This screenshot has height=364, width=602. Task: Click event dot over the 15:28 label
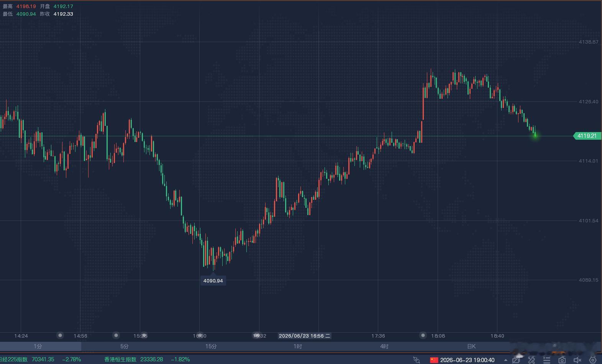click(144, 335)
